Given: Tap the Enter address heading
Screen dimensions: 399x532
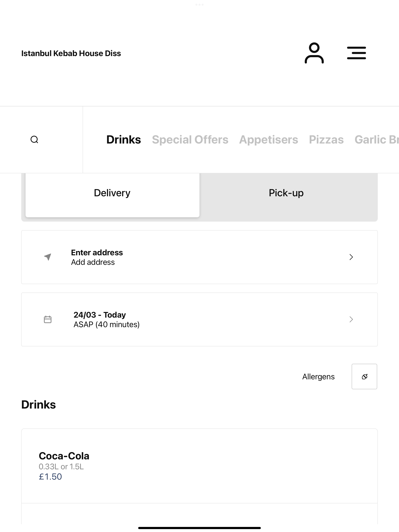Looking at the screenshot, I should pyautogui.click(x=97, y=253).
